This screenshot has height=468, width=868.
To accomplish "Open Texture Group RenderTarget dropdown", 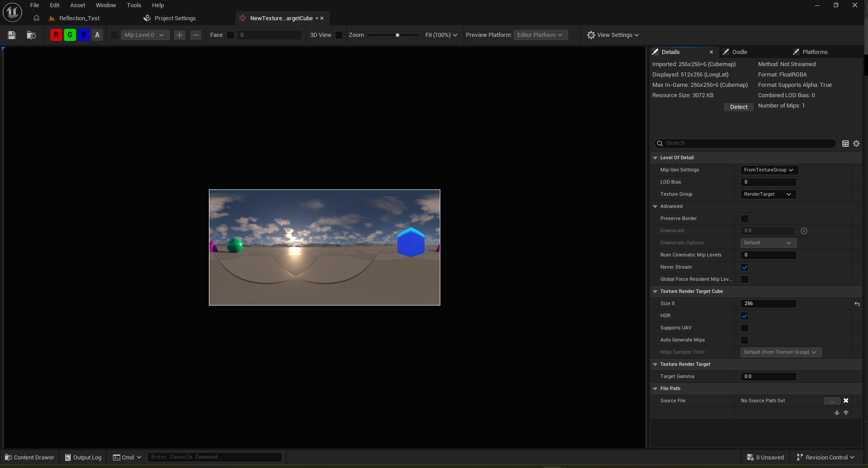I will pyautogui.click(x=768, y=194).
